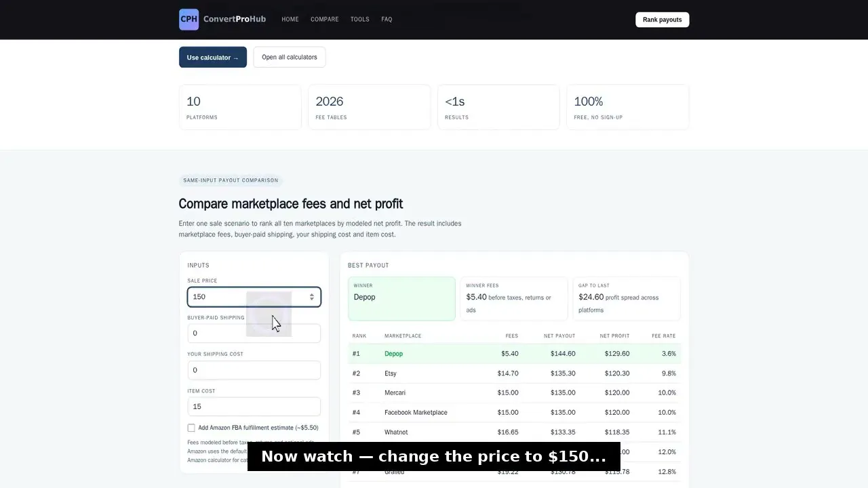Select the Mercari marketplace row
Image resolution: width=868 pixels, height=488 pixels.
[x=515, y=393]
